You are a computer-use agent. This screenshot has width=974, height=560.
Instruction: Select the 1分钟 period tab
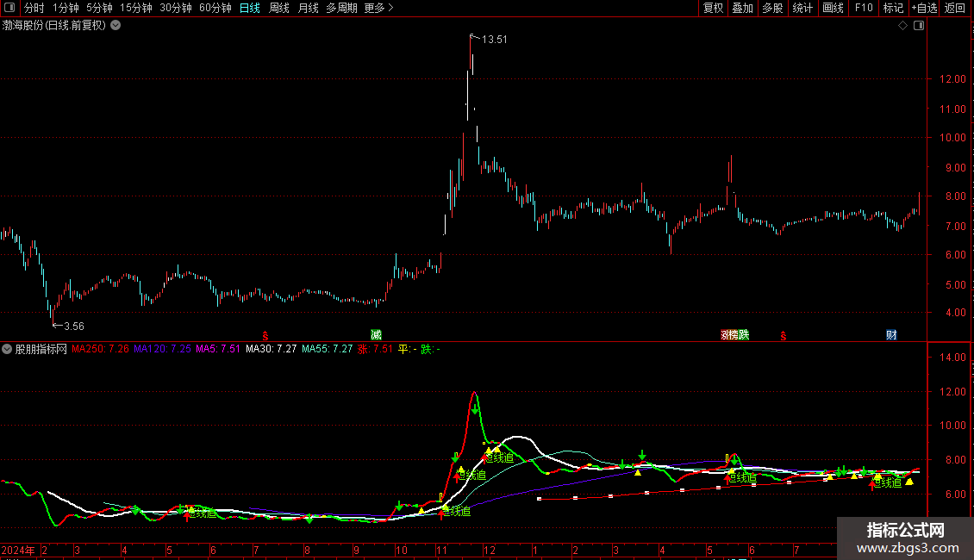point(66,8)
